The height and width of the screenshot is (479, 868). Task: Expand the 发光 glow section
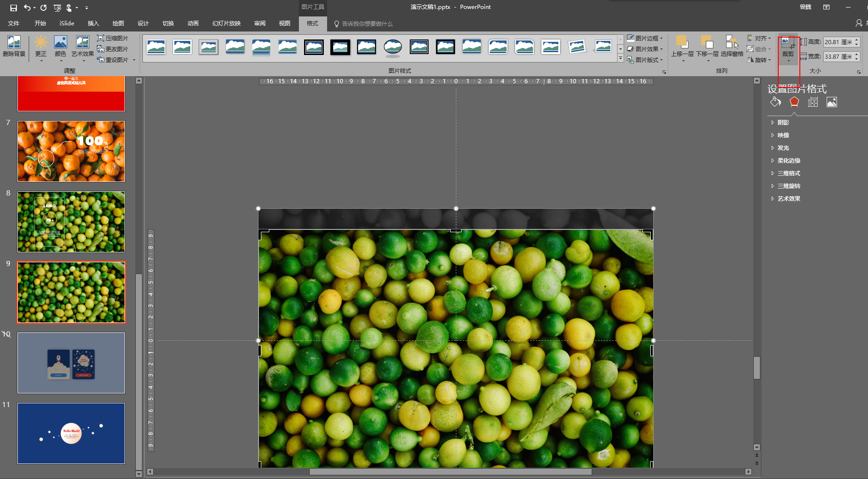point(780,148)
